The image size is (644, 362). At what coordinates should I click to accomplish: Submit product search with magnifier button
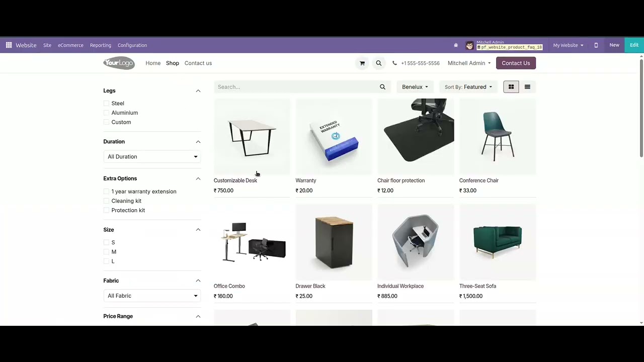pyautogui.click(x=382, y=87)
